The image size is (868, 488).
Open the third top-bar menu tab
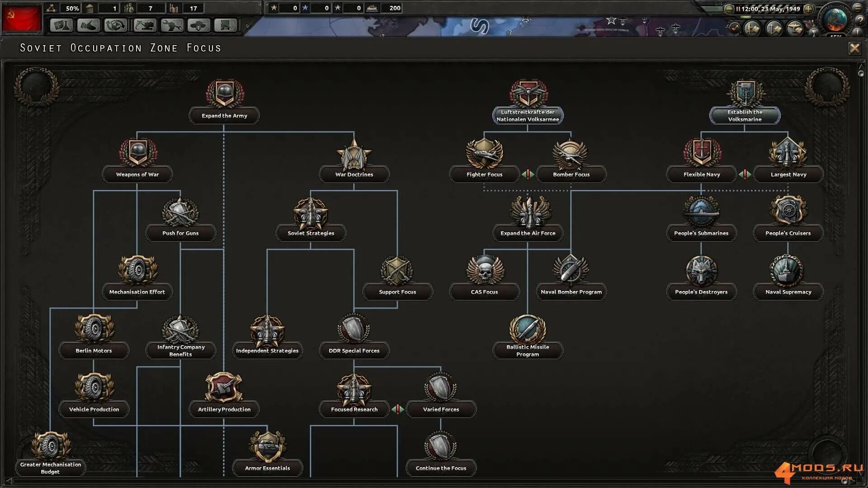tap(116, 25)
